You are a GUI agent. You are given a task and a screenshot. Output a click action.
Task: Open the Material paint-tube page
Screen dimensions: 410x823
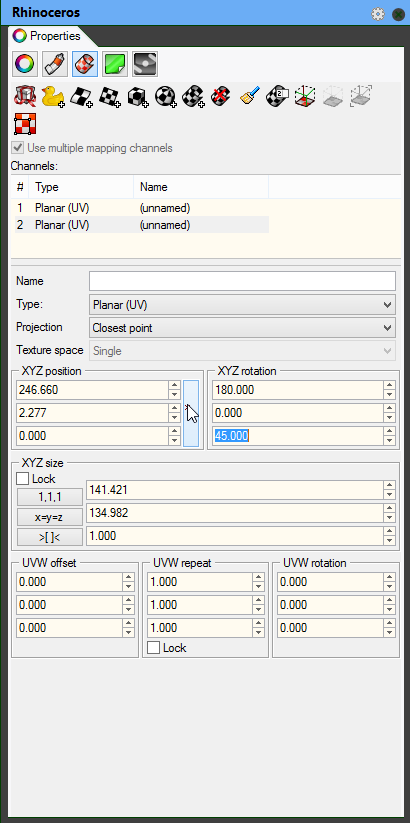(x=55, y=64)
